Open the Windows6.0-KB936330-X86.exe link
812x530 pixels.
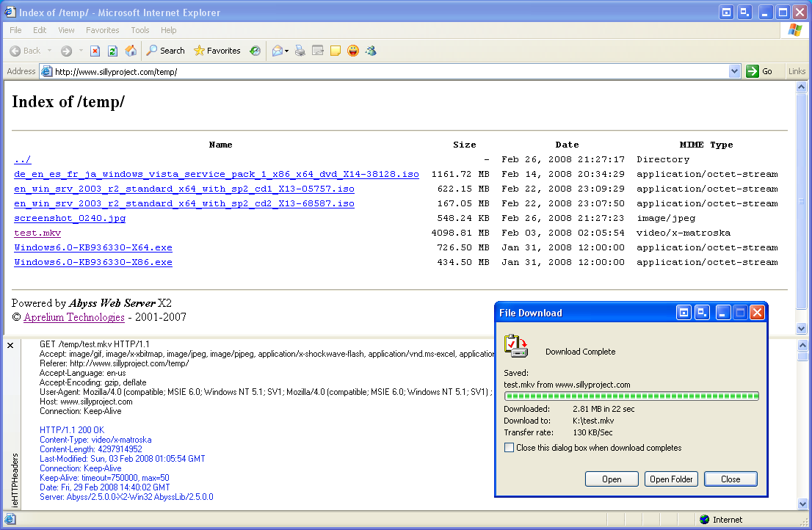click(x=93, y=262)
